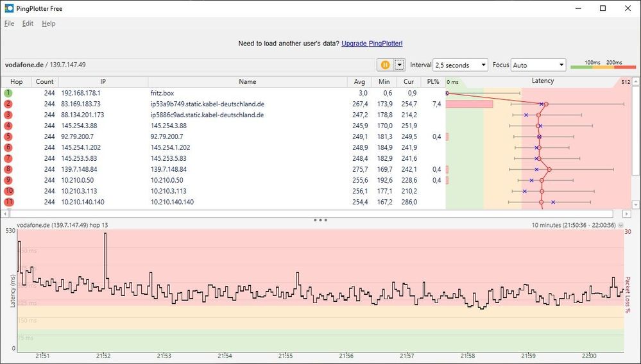This screenshot has width=641, height=364.
Task: Open the File menu
Action: point(9,24)
